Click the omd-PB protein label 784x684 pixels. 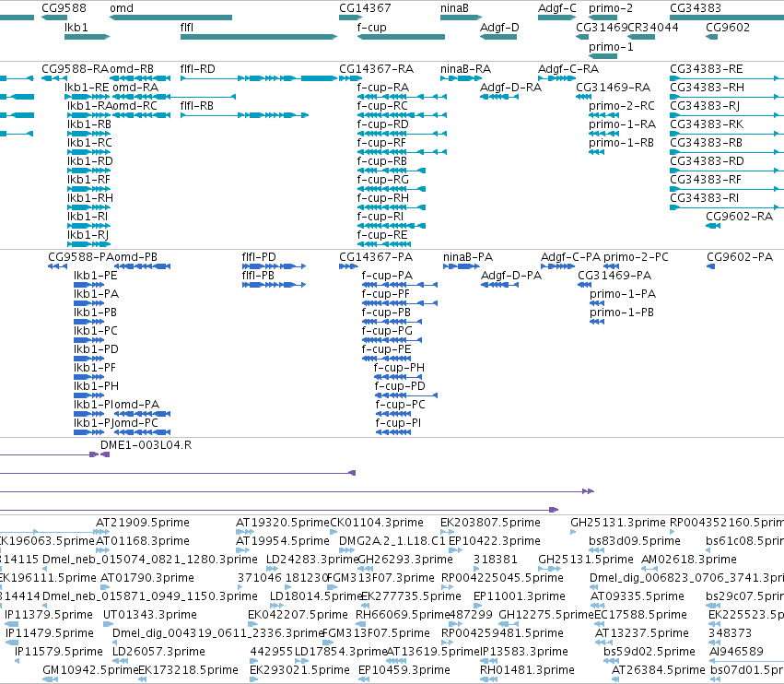135,257
